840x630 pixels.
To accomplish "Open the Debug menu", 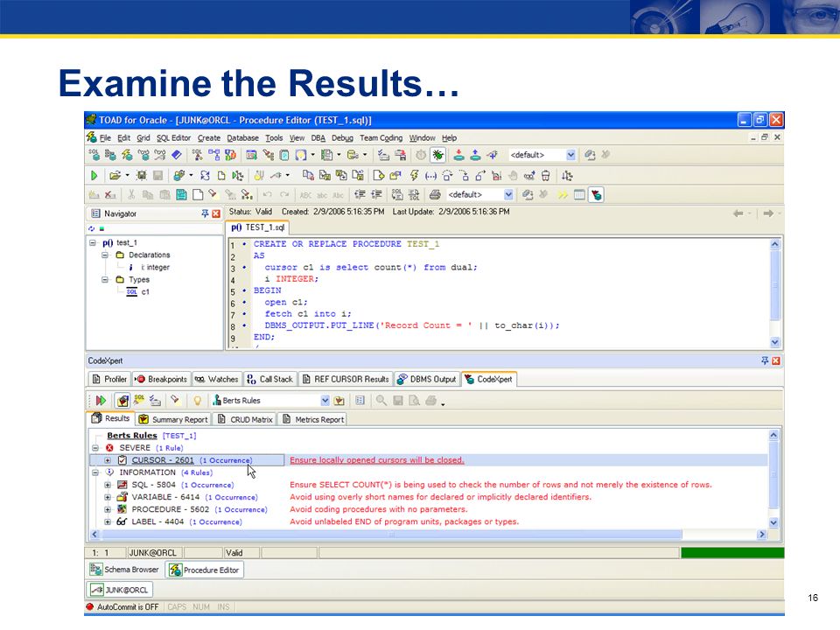I will pyautogui.click(x=342, y=138).
